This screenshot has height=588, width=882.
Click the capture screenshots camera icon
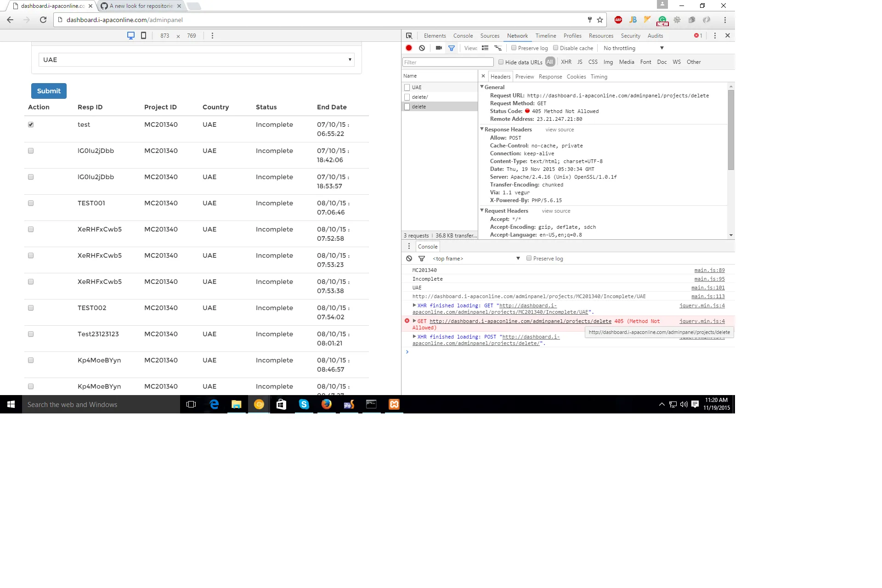point(439,48)
